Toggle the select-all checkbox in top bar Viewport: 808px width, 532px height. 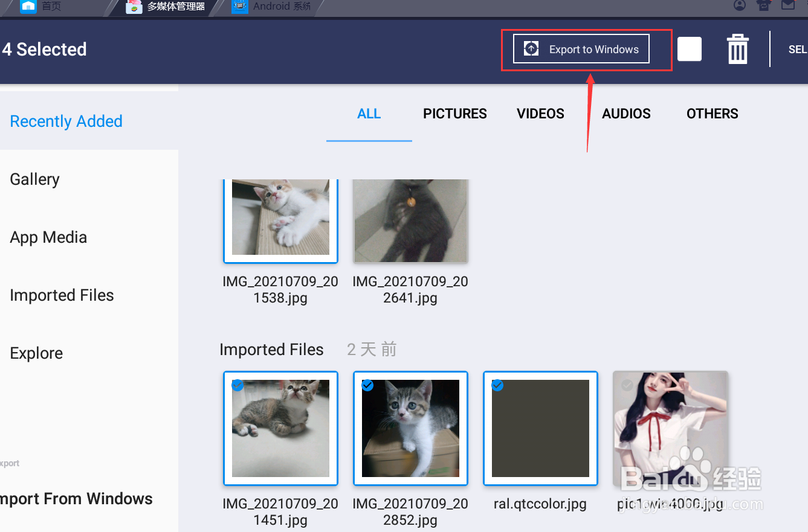coord(690,49)
